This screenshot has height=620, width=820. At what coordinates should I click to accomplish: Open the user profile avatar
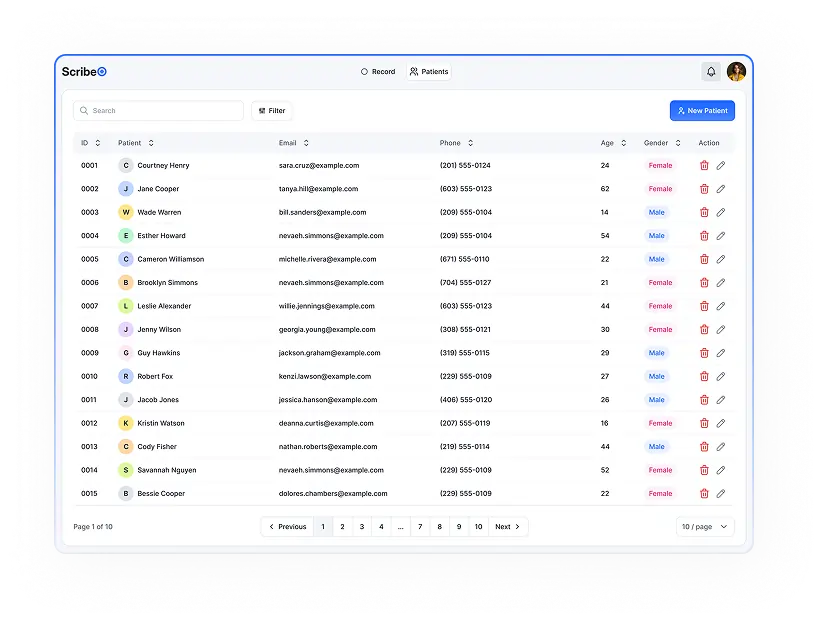pyautogui.click(x=736, y=72)
